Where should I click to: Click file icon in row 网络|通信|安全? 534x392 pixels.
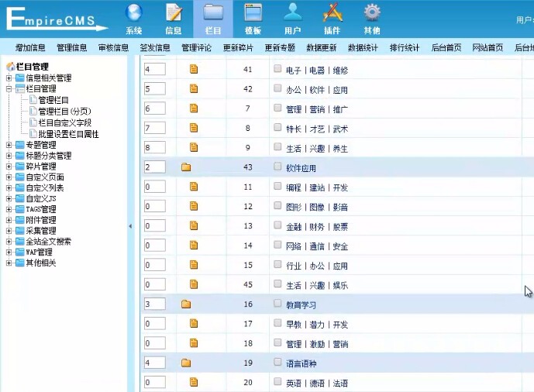[x=194, y=246]
